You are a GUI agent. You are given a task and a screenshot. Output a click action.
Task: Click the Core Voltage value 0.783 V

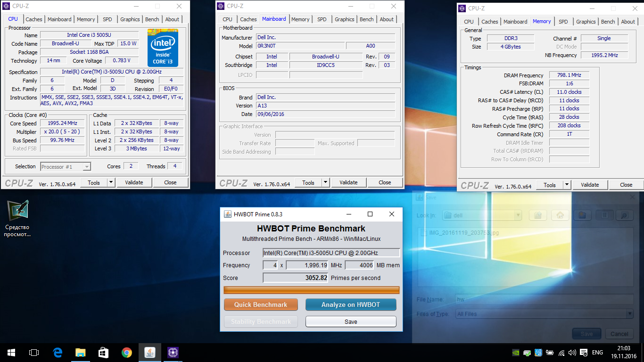click(x=122, y=60)
